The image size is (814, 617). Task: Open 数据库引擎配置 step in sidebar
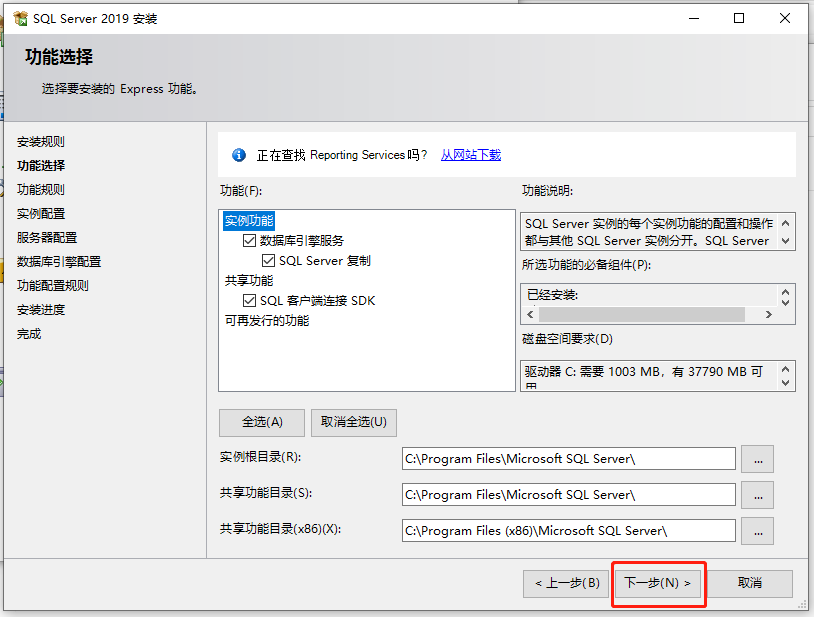[x=59, y=262]
